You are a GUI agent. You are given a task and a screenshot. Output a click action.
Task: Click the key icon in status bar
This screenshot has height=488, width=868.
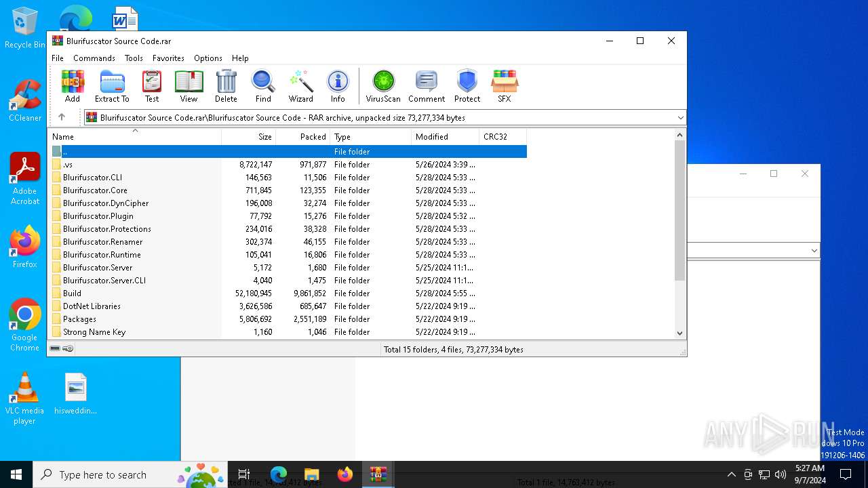(68, 348)
